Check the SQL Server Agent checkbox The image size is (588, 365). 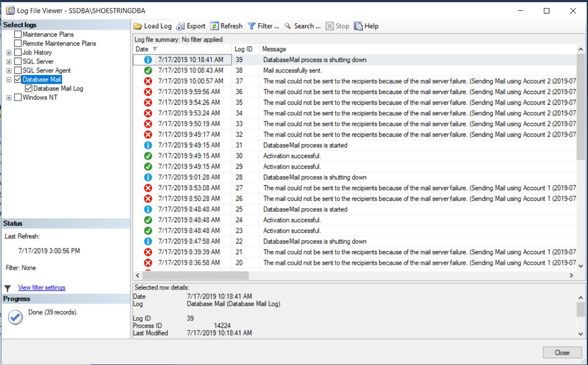pos(17,70)
